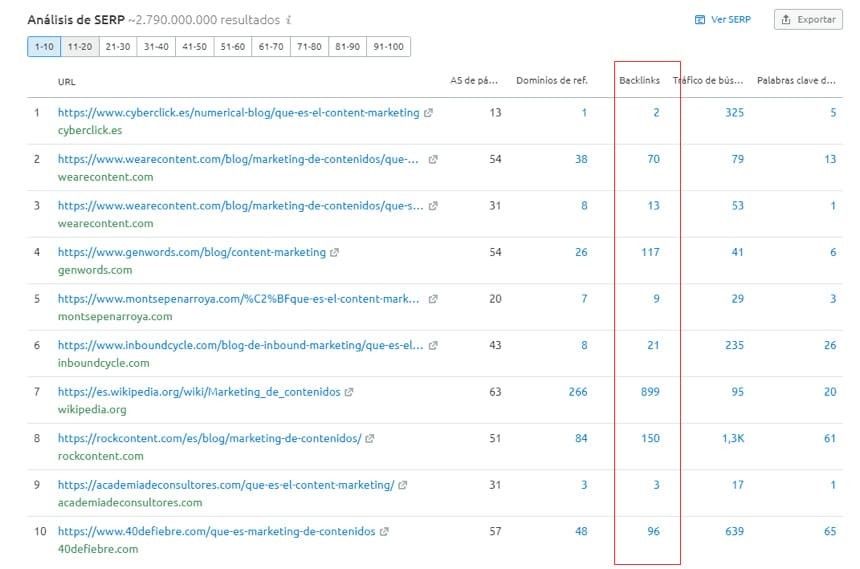This screenshot has width=860, height=569.
Task: Open the montsepenarroya.com content marketing URL
Action: [x=239, y=299]
